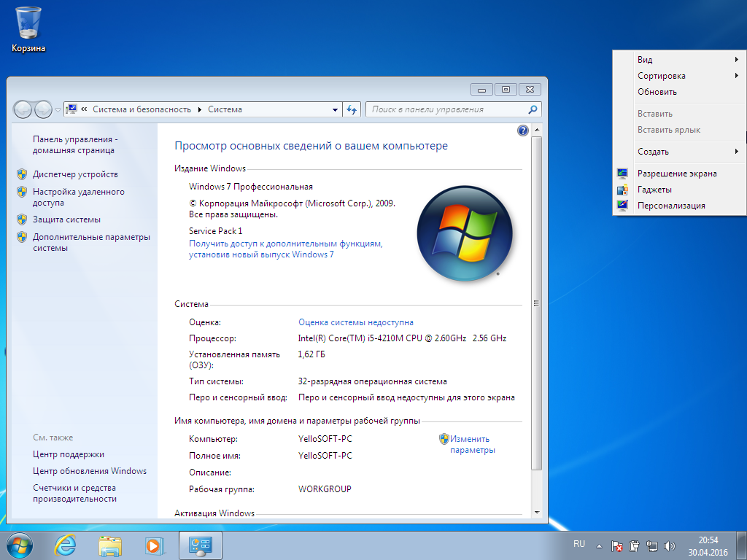The image size is (747, 560).
Task: Click the Back navigation arrow button
Action: [x=23, y=110]
